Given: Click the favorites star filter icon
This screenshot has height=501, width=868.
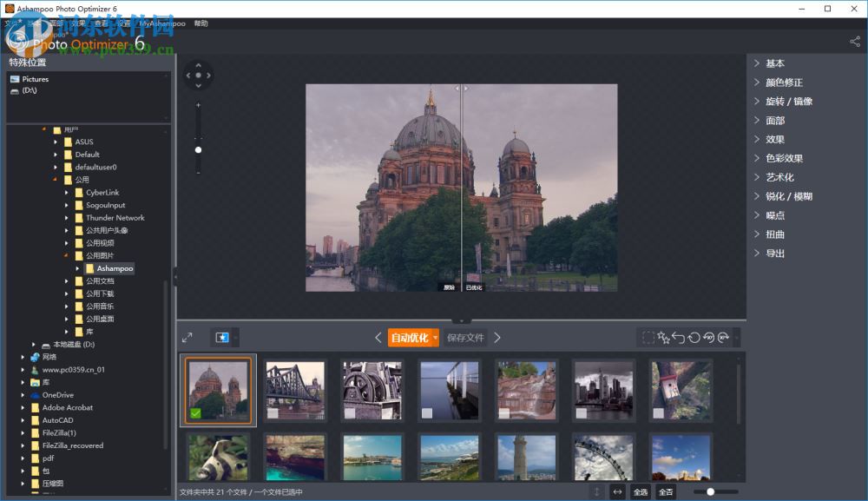Looking at the screenshot, I should coord(220,337).
